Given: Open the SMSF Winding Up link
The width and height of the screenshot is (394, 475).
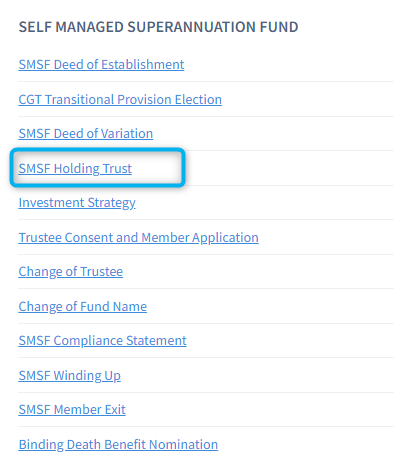Looking at the screenshot, I should click(70, 376).
